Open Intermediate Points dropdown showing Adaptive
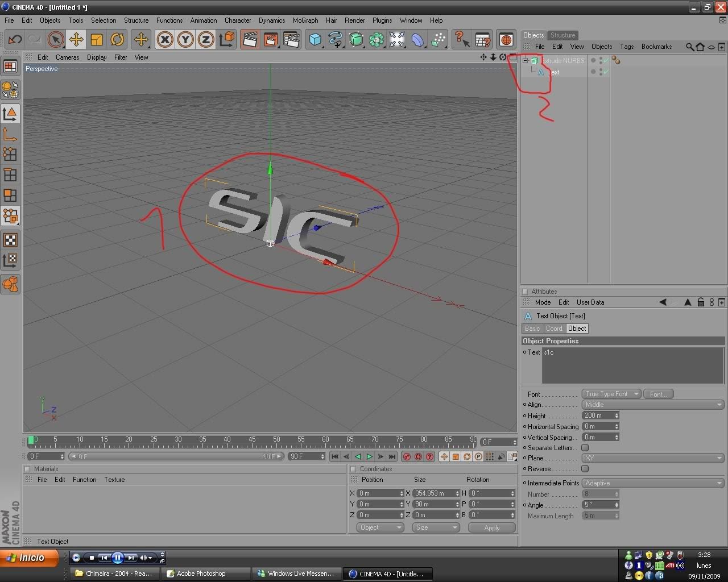The image size is (728, 582). coord(653,483)
